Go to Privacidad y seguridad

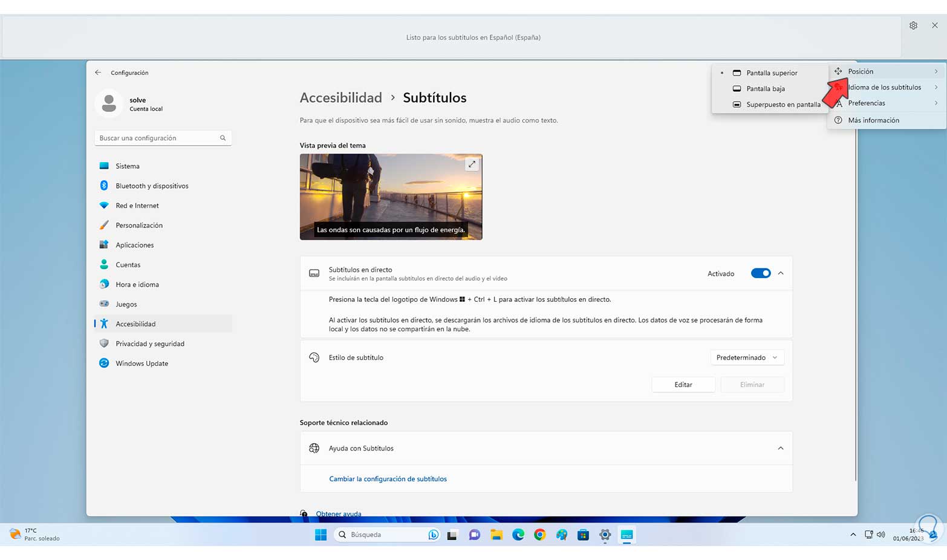(x=149, y=343)
